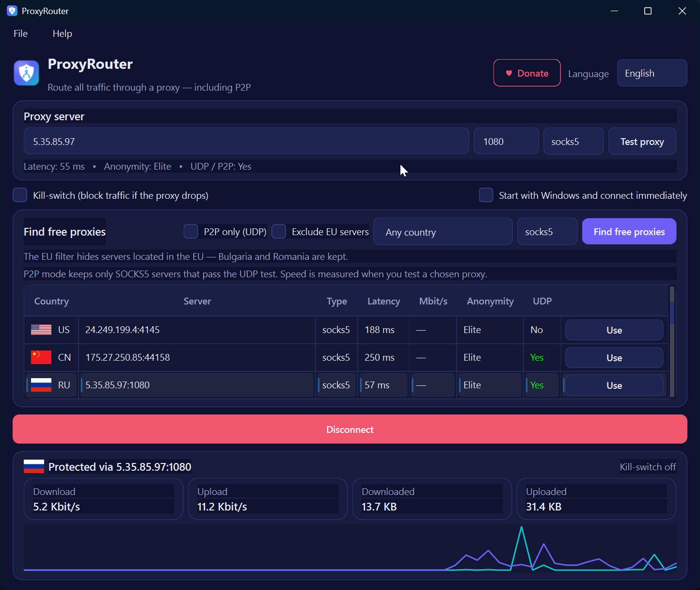The image size is (700, 590).
Task: Click the ProxyRouter shield logo in the header
Action: pos(26,73)
